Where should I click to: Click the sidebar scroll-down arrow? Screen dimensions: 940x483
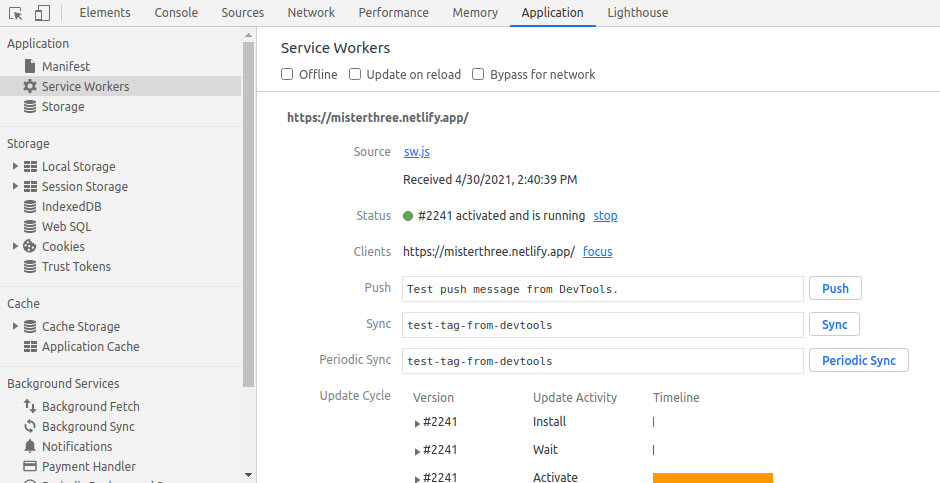click(249, 475)
